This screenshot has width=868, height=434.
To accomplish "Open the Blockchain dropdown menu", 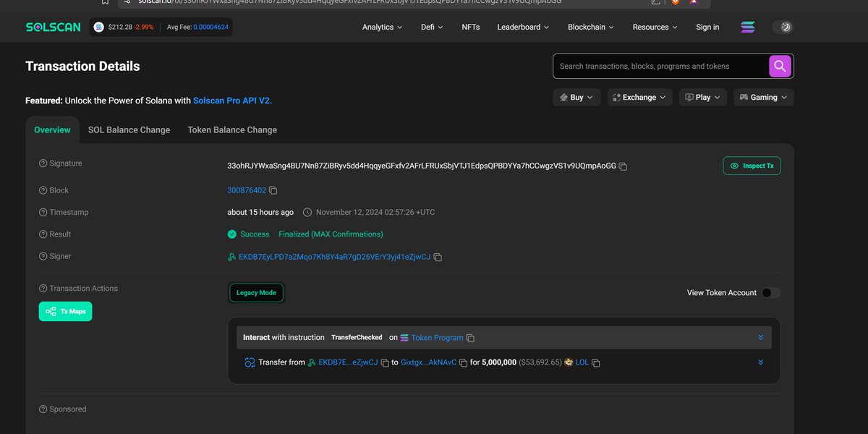I will 591,27.
